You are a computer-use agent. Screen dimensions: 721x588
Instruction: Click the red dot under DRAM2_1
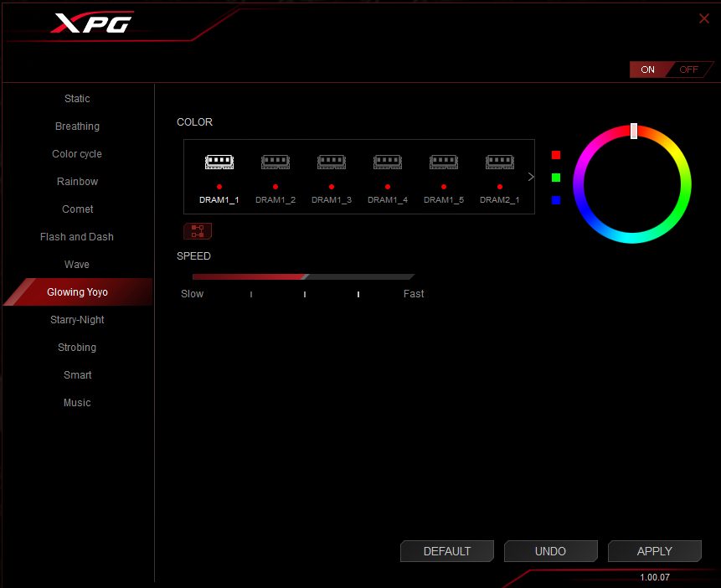(x=500, y=187)
